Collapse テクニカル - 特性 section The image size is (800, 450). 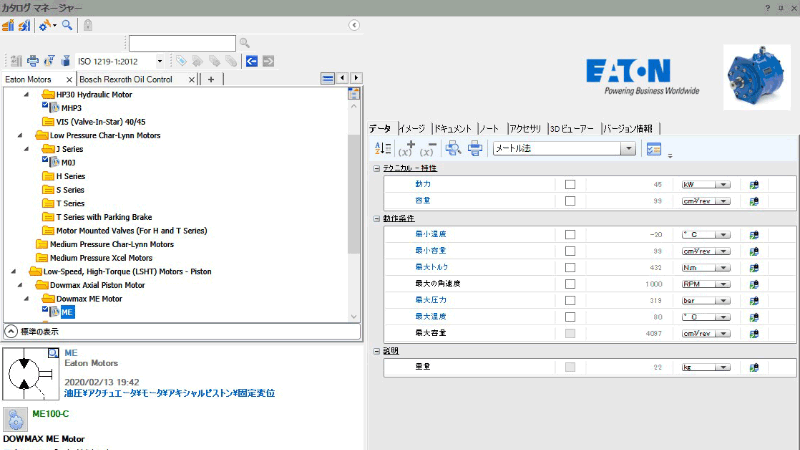[x=377, y=168]
